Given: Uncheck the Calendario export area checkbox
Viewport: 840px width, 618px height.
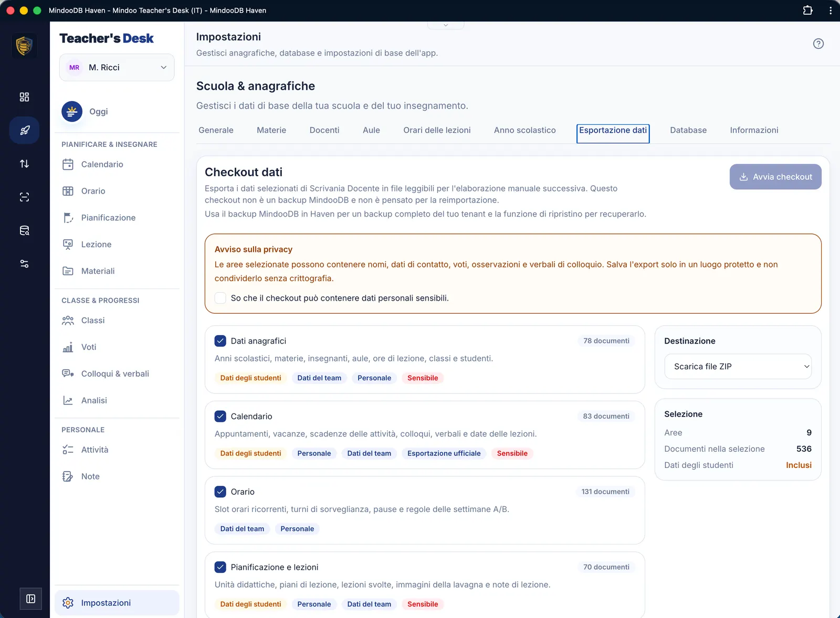Looking at the screenshot, I should coord(220,416).
